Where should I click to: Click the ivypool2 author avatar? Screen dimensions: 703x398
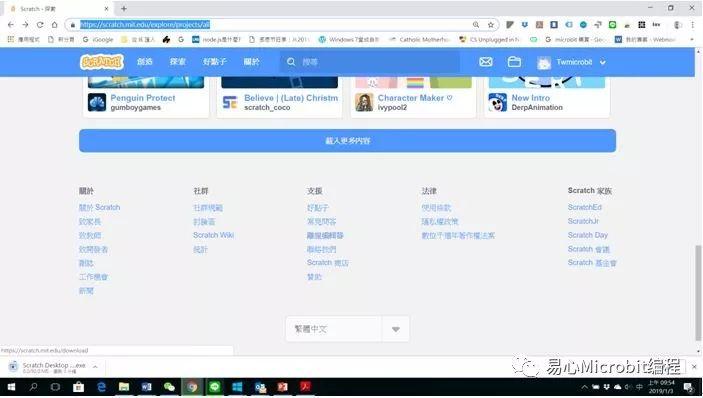pyautogui.click(x=364, y=102)
